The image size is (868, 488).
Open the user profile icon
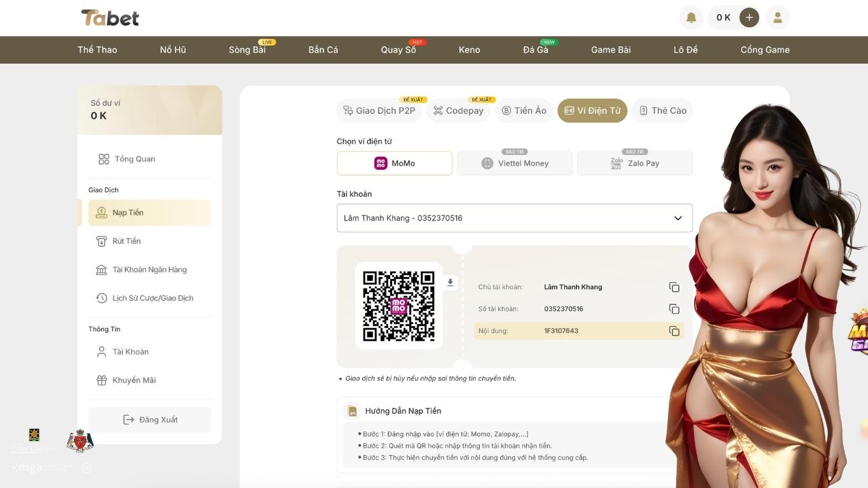[777, 18]
